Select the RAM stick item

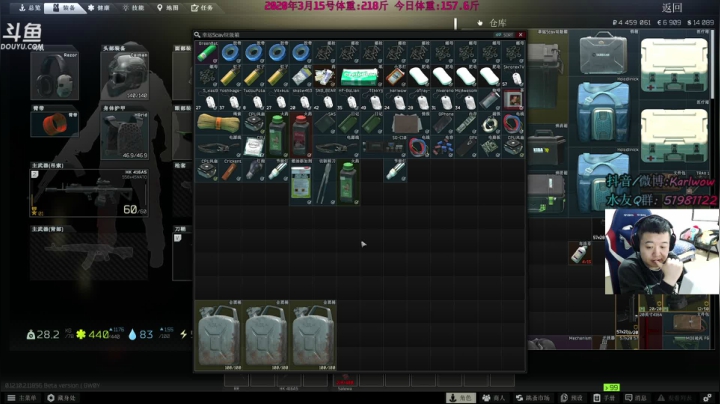(x=466, y=123)
